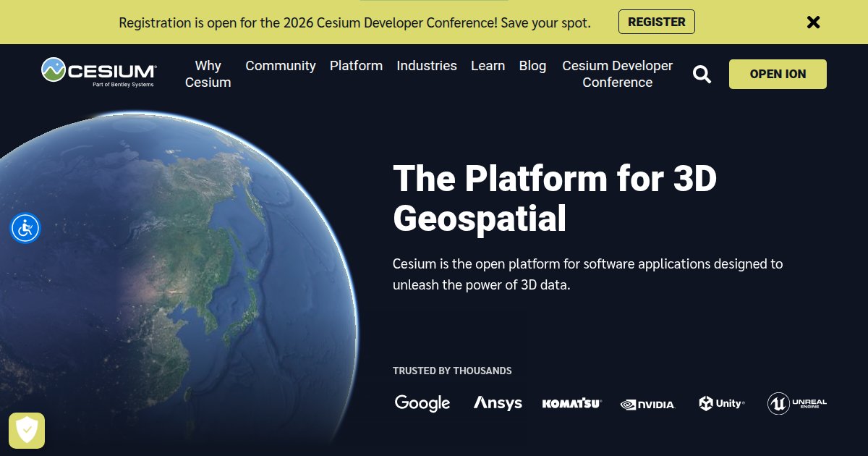This screenshot has width=868, height=456.
Task: Click the NVIDIA logo
Action: [647, 405]
